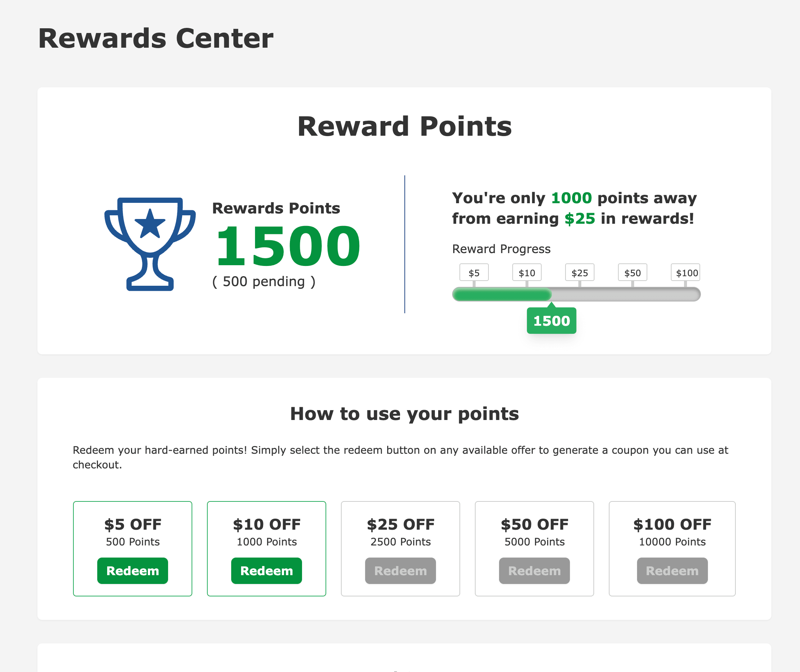This screenshot has width=800, height=672.
Task: Click the $50 progress milestone marker
Action: point(632,273)
